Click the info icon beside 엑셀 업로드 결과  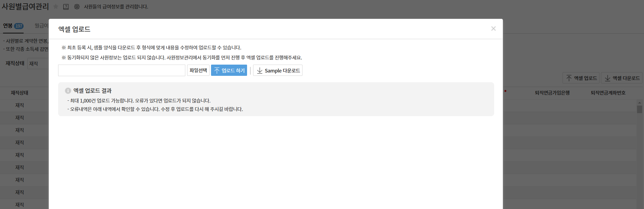pyautogui.click(x=68, y=91)
